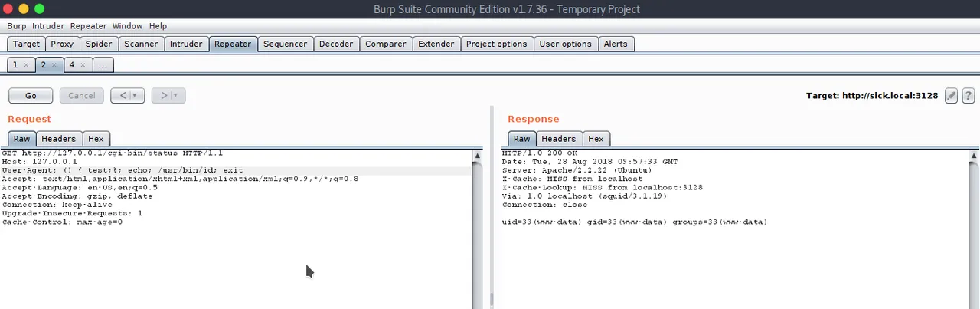Select Repeater request tab 2

43,65
